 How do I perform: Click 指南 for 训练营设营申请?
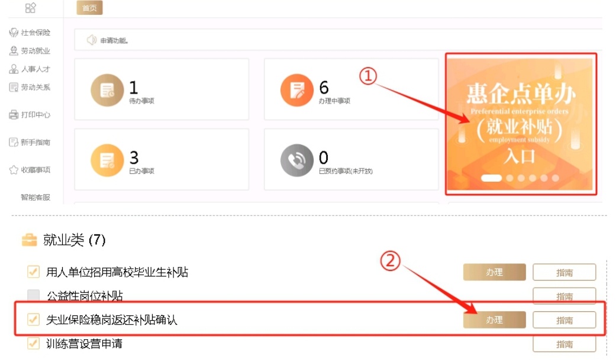[x=564, y=344]
